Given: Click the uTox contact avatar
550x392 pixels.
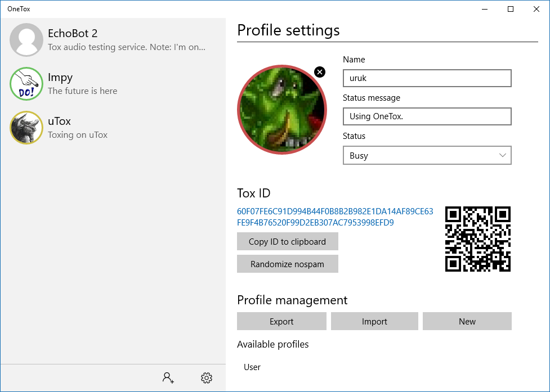Looking at the screenshot, I should click(26, 128).
